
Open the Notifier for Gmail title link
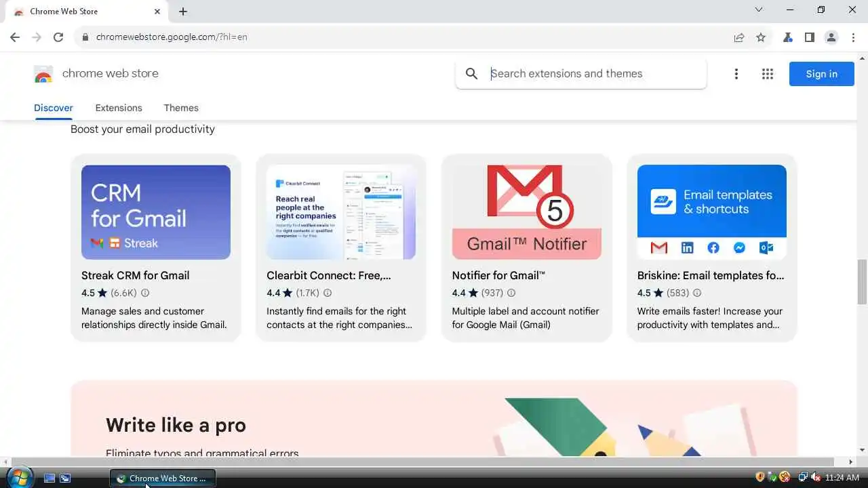pyautogui.click(x=498, y=275)
